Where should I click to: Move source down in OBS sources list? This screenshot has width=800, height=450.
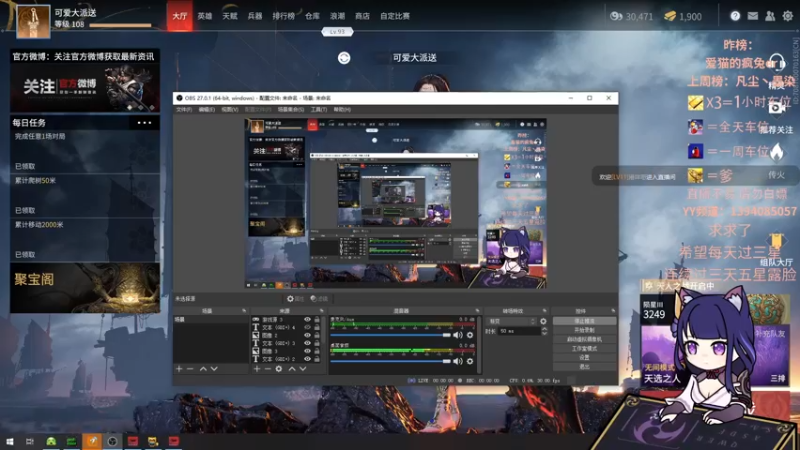pos(303,368)
